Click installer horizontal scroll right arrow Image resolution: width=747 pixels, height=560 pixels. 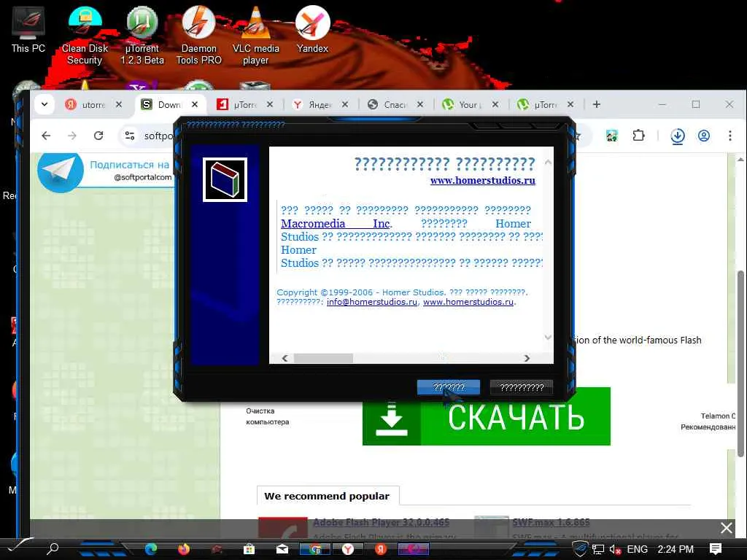click(527, 358)
